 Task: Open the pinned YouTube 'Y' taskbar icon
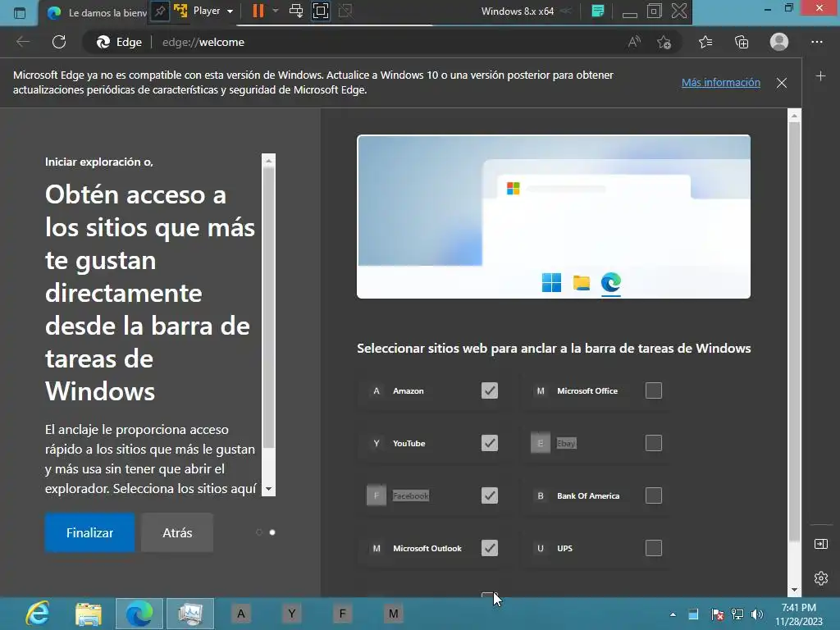(x=291, y=614)
